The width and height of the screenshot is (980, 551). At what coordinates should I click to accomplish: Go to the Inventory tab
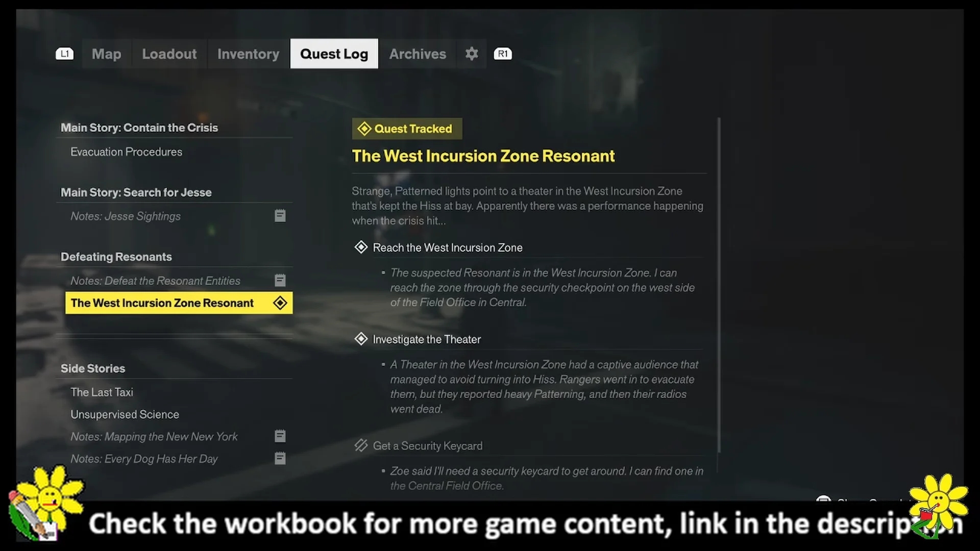point(249,54)
